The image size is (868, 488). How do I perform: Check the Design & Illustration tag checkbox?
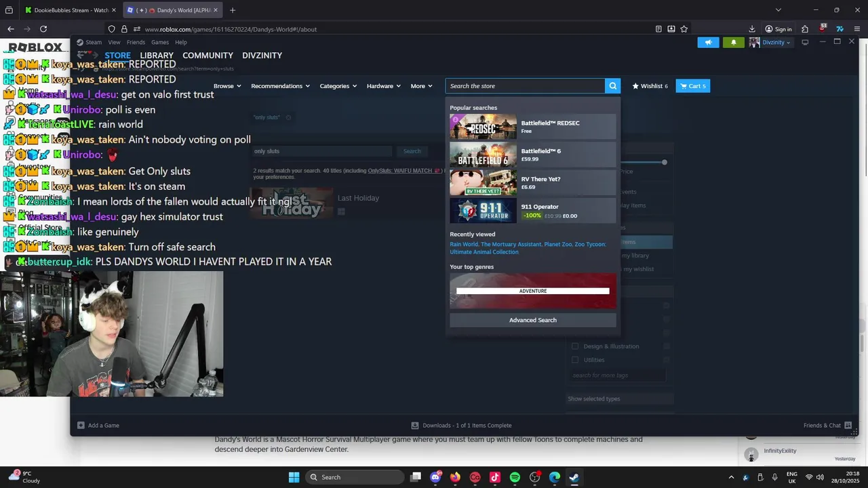coord(575,346)
